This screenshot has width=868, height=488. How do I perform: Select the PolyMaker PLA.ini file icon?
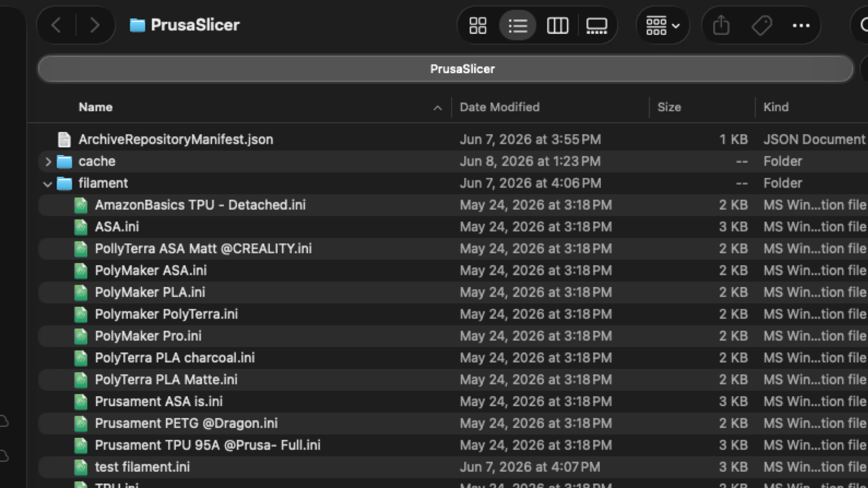click(80, 292)
